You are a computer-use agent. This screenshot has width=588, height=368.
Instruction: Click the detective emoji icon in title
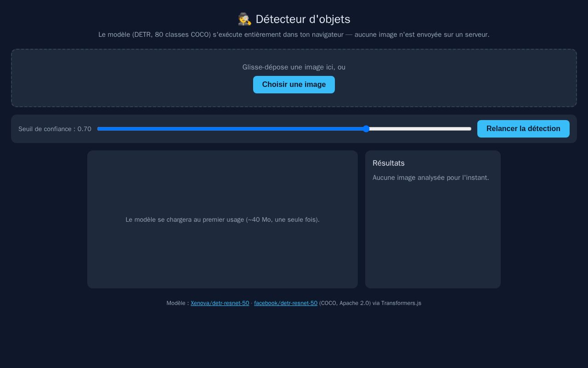pos(244,19)
